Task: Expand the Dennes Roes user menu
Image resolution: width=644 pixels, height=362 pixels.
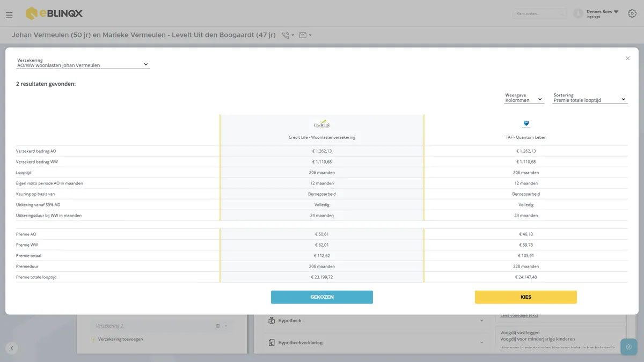Action: click(x=616, y=12)
